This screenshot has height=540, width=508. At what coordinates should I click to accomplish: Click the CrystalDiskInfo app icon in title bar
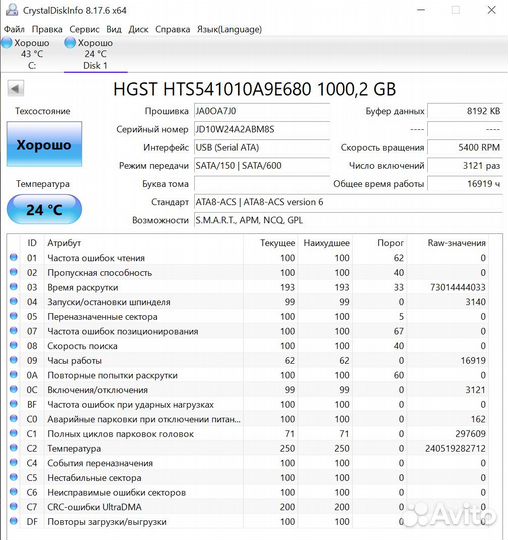pyautogui.click(x=12, y=10)
